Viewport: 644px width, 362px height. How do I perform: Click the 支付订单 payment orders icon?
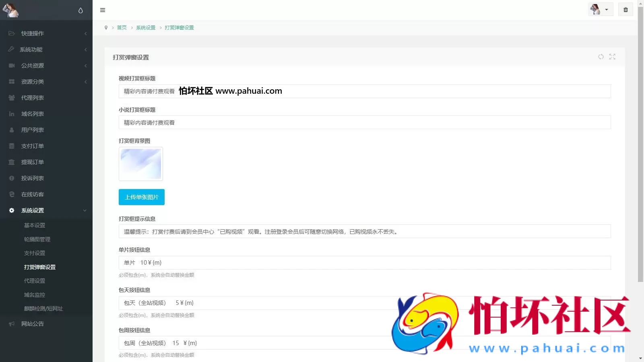[x=11, y=146]
